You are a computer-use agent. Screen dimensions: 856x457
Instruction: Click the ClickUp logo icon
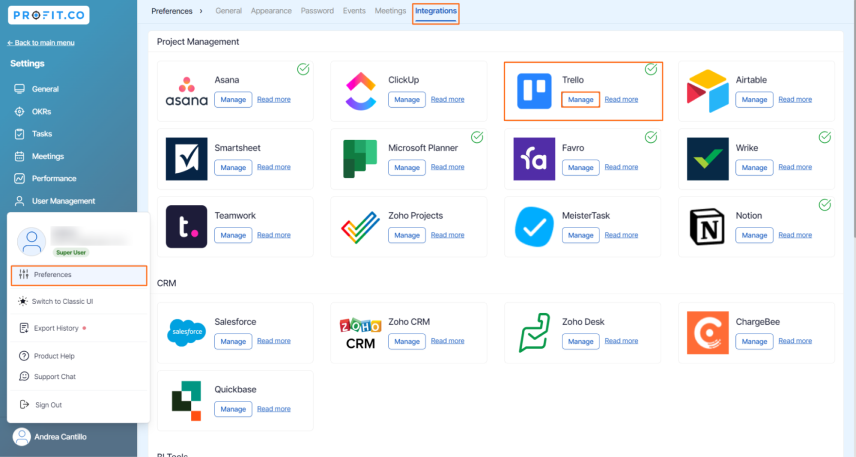(x=361, y=91)
